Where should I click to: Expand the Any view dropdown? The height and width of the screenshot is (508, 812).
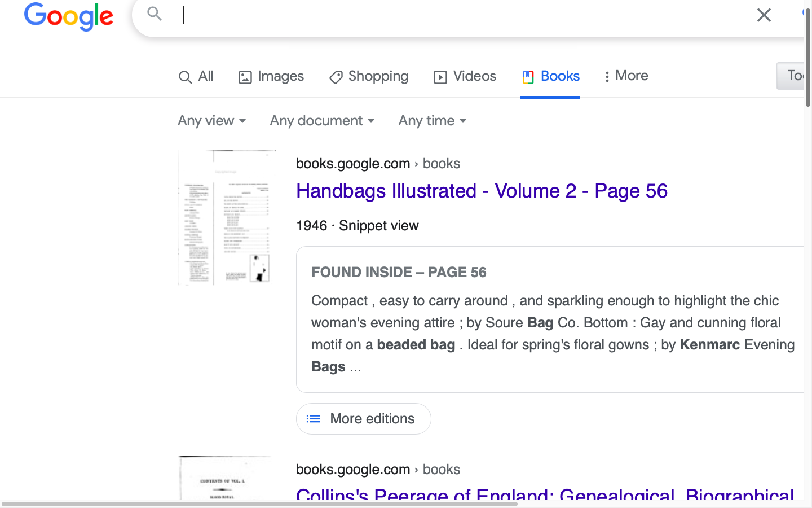(212, 121)
